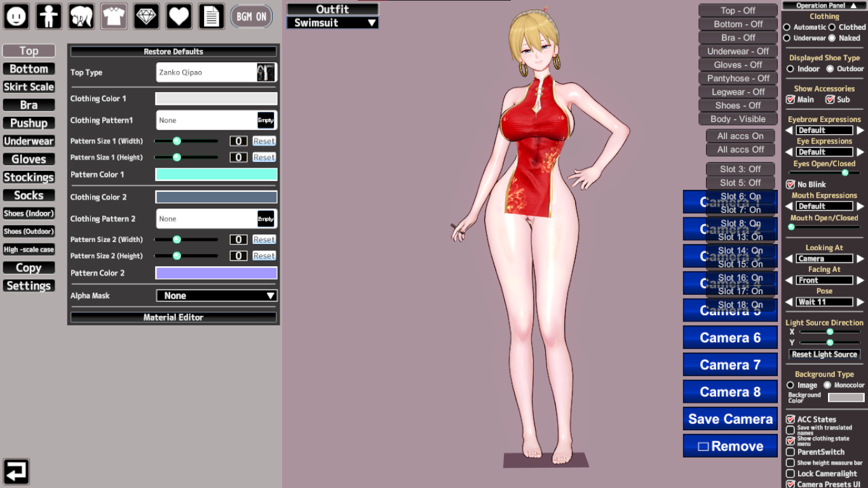Open the Body editing category icon

(49, 17)
